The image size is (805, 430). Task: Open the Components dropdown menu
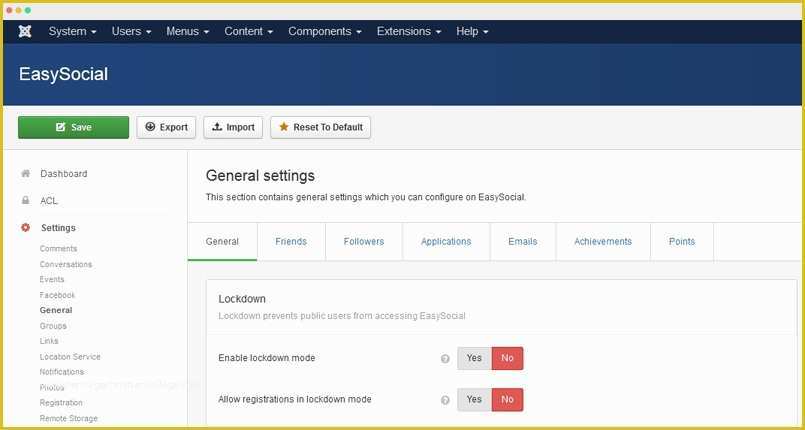click(324, 31)
